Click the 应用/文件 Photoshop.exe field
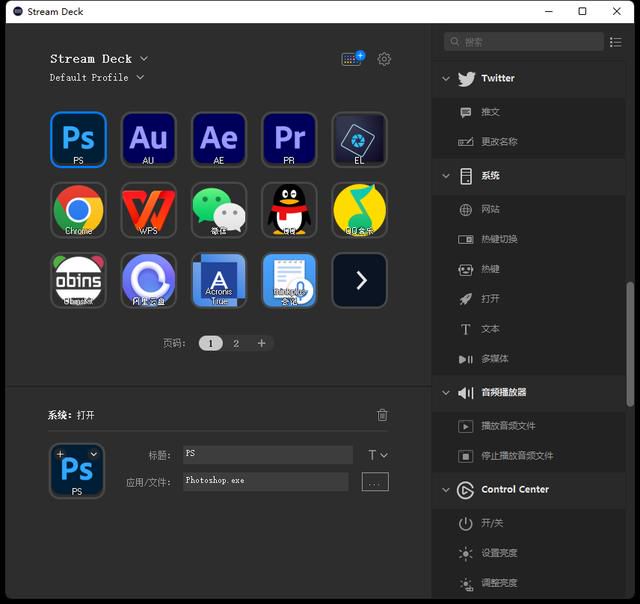 [x=266, y=482]
